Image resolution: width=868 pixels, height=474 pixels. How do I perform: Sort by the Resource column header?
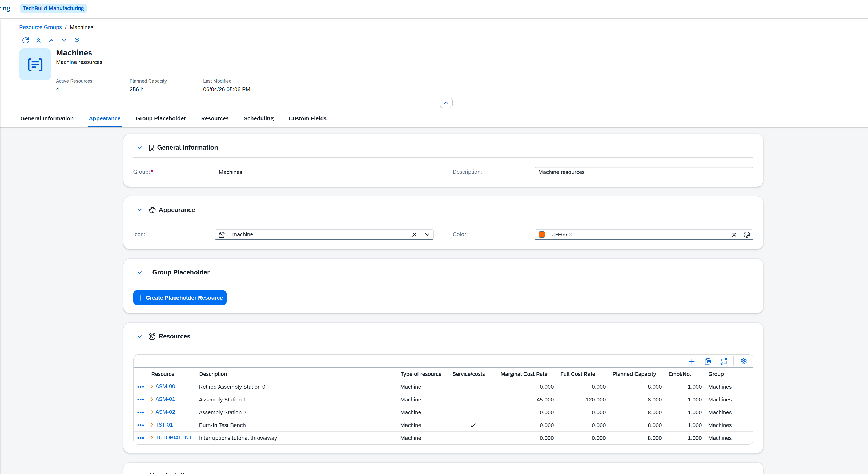(172, 374)
